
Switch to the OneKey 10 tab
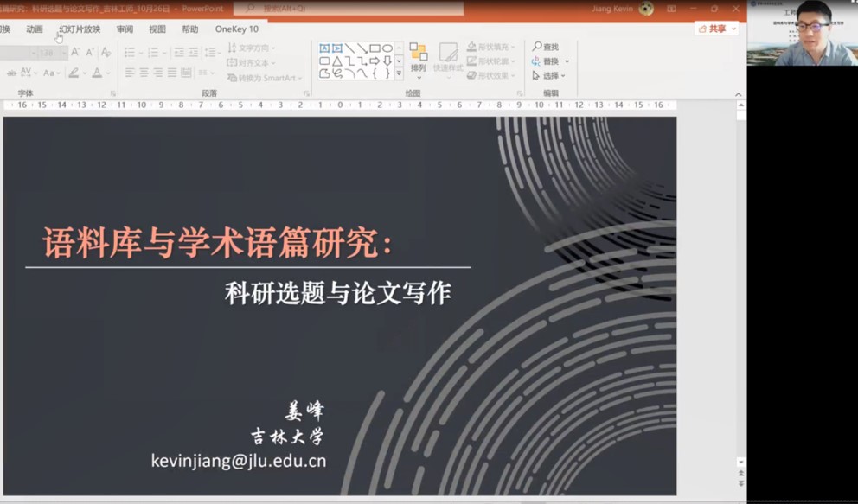(x=236, y=29)
